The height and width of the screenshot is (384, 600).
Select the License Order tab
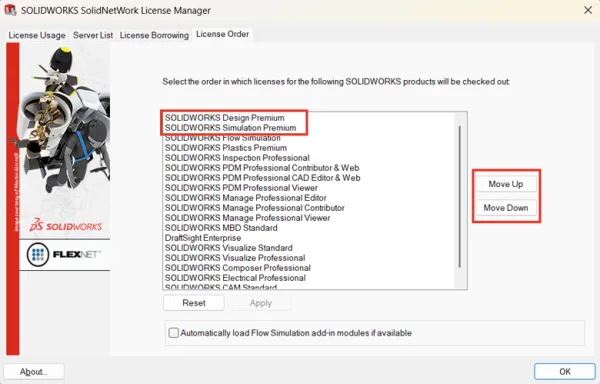(222, 34)
